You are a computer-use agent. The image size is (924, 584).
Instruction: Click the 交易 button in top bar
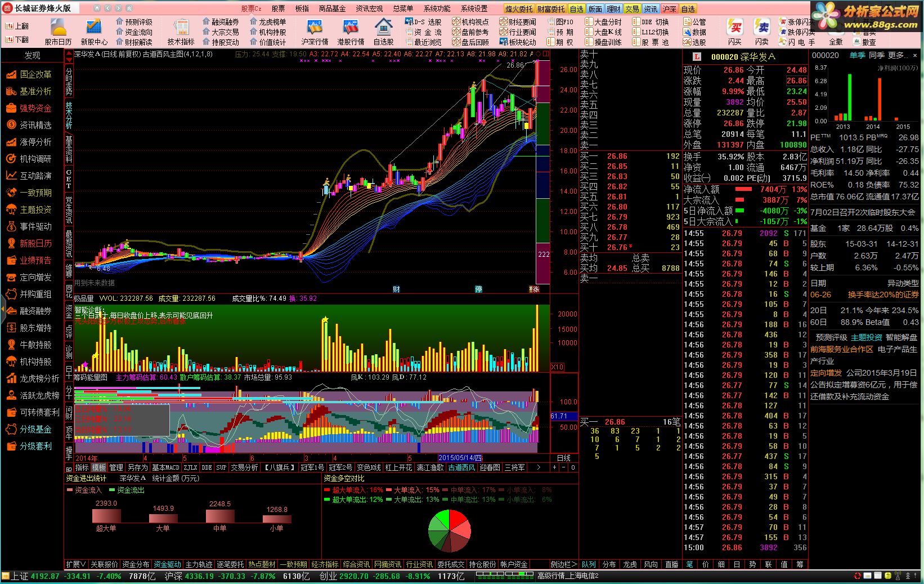(x=632, y=8)
